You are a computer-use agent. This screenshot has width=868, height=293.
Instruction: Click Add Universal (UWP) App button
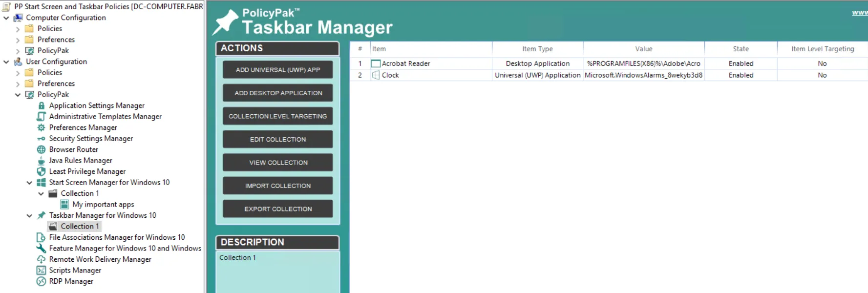[x=278, y=69]
